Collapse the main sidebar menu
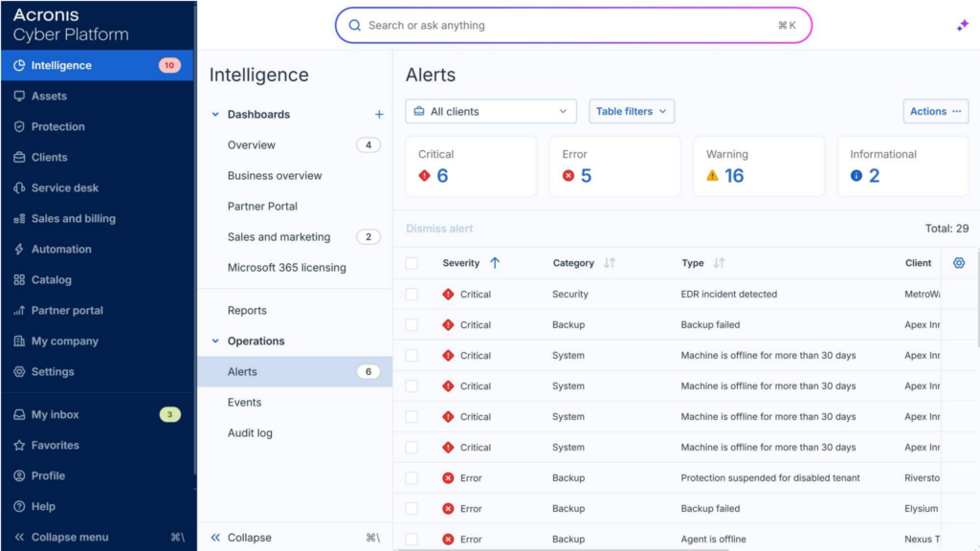 99,537
